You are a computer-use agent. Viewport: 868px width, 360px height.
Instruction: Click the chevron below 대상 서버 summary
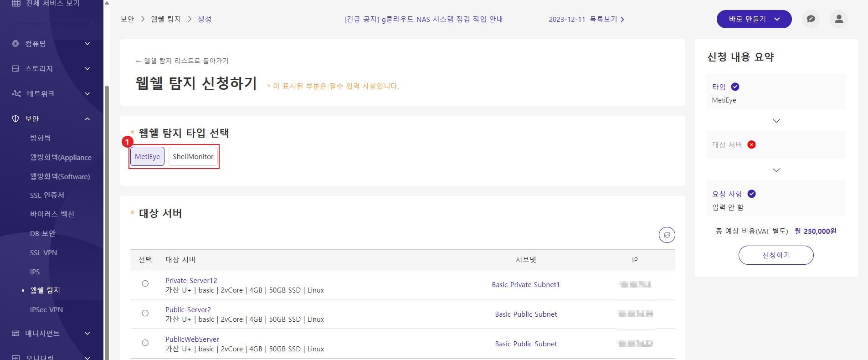coord(776,170)
